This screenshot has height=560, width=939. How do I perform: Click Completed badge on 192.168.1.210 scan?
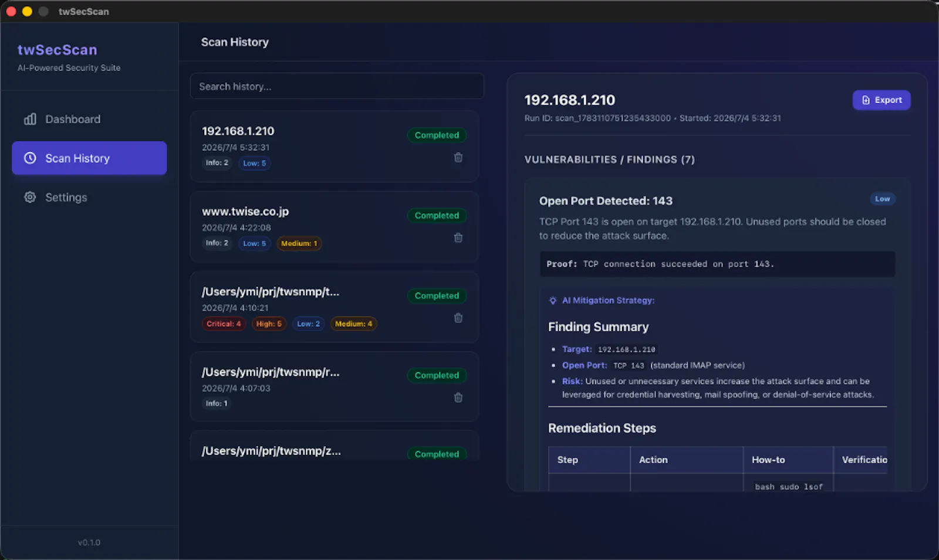[x=437, y=135]
